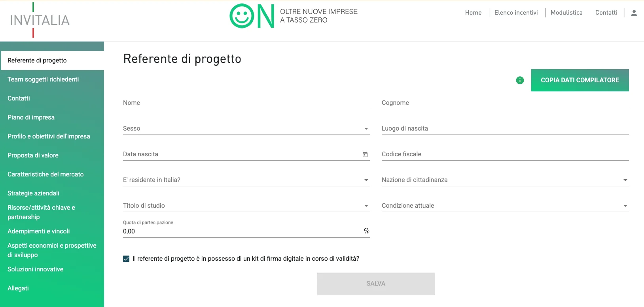644x307 pixels.
Task: Open the user account icon
Action: [635, 13]
